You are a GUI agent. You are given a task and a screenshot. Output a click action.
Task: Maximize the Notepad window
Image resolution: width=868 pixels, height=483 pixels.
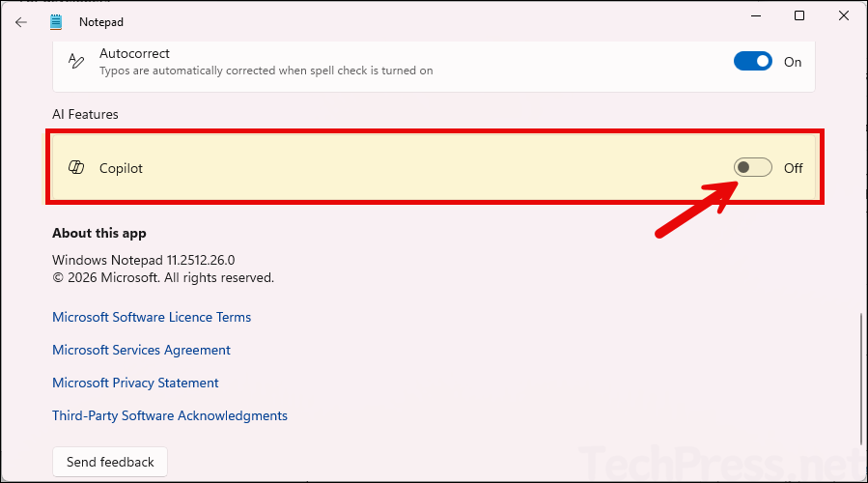[799, 15]
